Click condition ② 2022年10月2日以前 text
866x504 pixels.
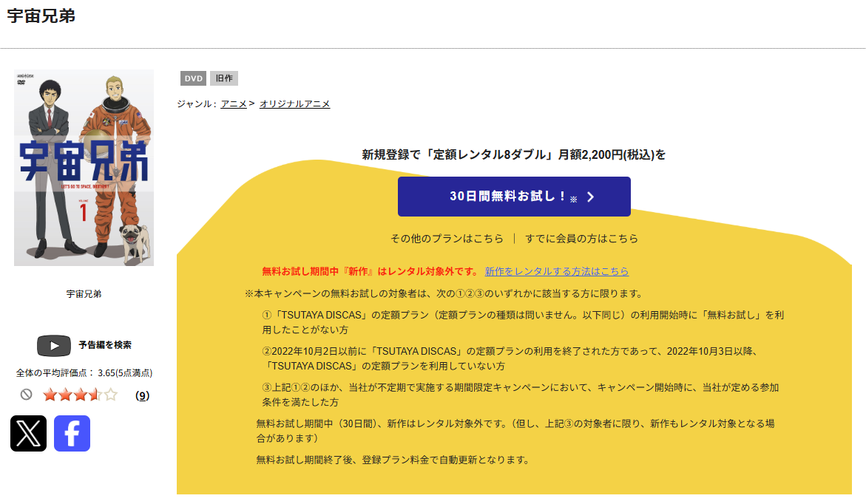[x=510, y=359]
